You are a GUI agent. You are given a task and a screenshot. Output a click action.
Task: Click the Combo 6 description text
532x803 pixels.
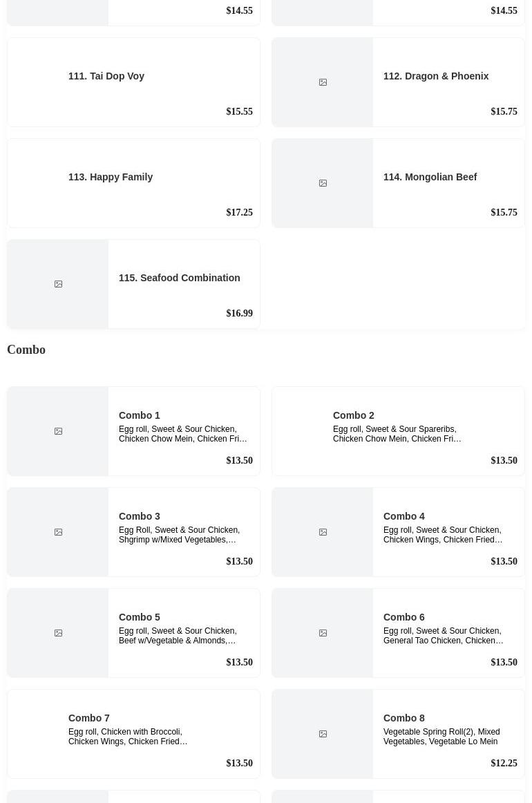(x=443, y=636)
